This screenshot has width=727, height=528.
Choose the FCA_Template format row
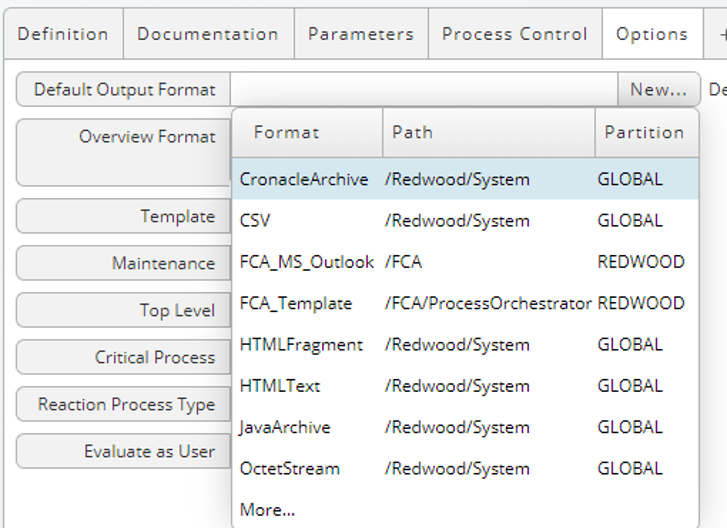coord(466,303)
